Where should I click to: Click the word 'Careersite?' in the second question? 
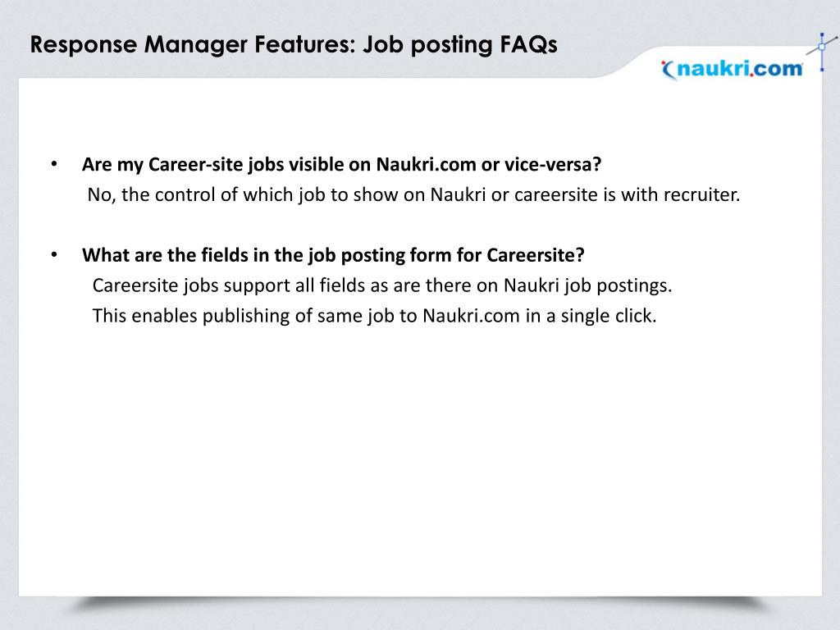(535, 255)
